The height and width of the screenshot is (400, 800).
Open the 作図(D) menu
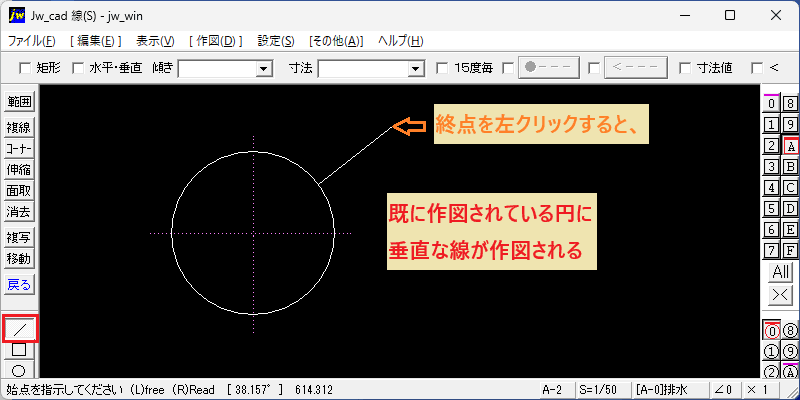[215, 41]
